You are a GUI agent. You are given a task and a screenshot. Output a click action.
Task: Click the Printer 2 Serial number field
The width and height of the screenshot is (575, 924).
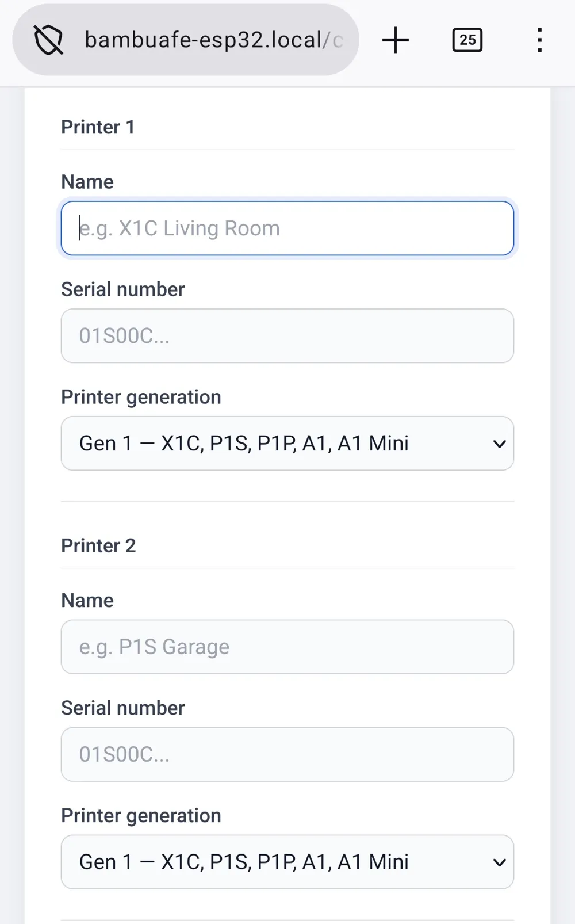[x=287, y=754]
